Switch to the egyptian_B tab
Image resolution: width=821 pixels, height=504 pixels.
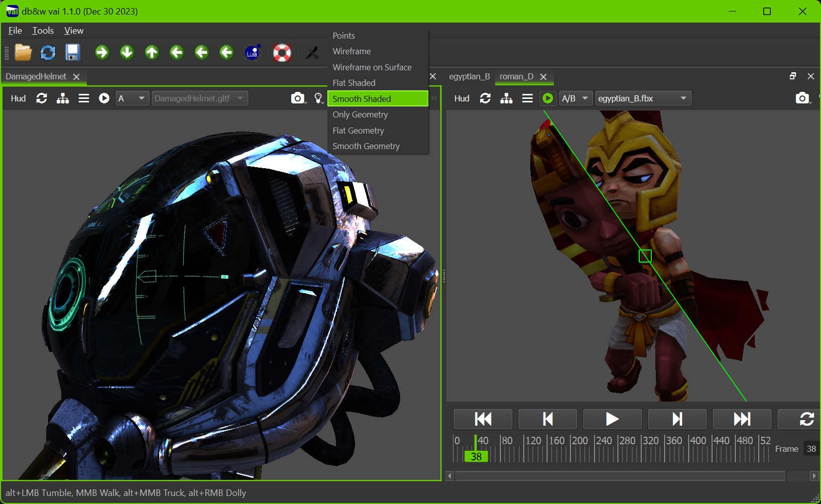tap(469, 76)
